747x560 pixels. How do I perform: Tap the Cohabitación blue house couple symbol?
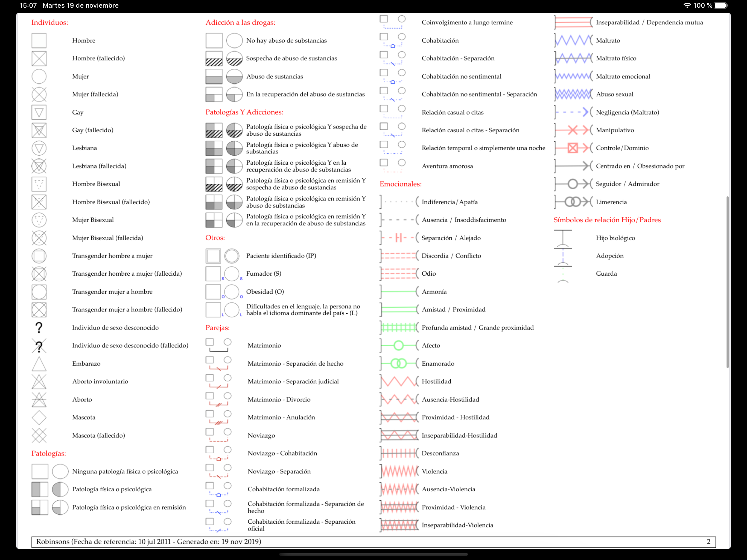click(393, 41)
